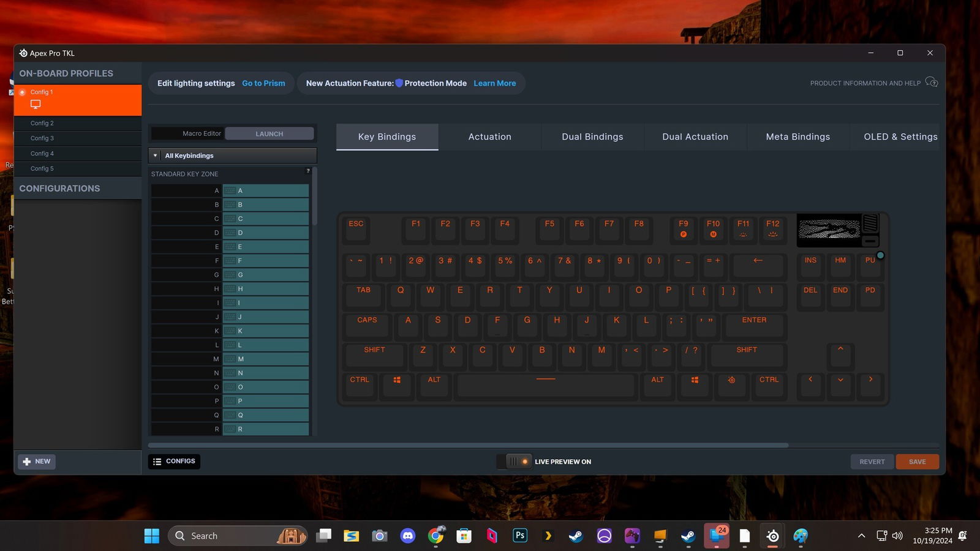Click the keybinding list vertical scrollbar

(315, 196)
